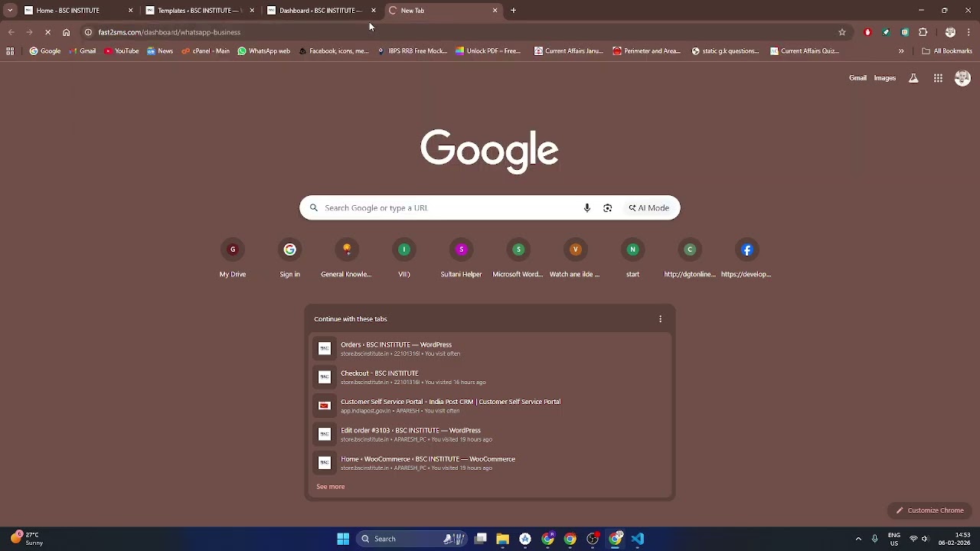The image size is (980, 551).
Task: Open the Sign in shortcut
Action: point(289,259)
